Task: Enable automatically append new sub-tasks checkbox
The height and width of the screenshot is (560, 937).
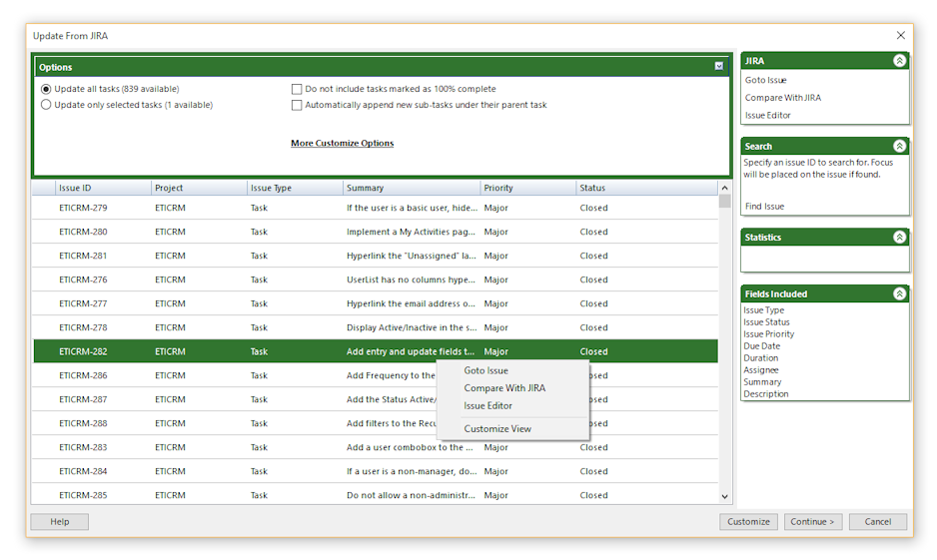Action: coord(297,105)
